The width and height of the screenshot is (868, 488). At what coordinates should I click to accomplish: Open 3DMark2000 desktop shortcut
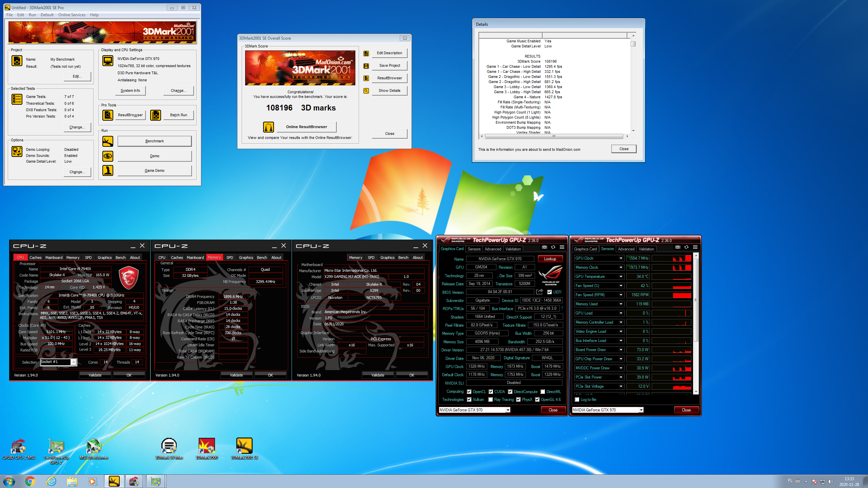point(206,449)
